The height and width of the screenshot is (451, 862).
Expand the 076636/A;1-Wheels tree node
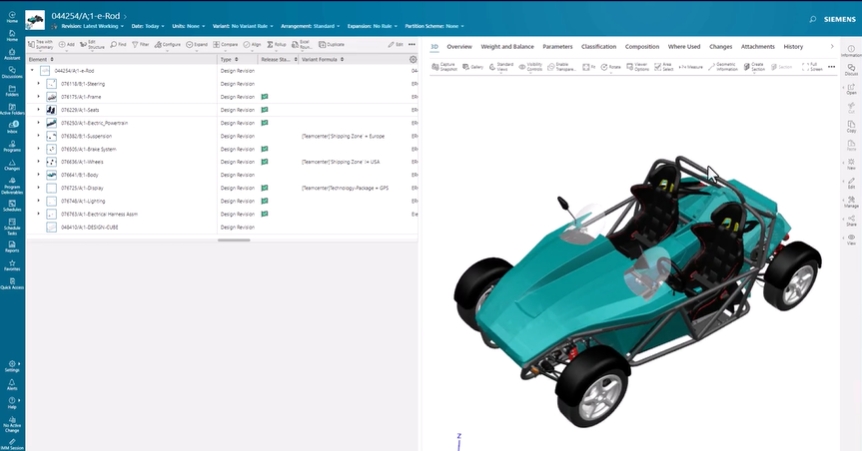click(x=39, y=162)
